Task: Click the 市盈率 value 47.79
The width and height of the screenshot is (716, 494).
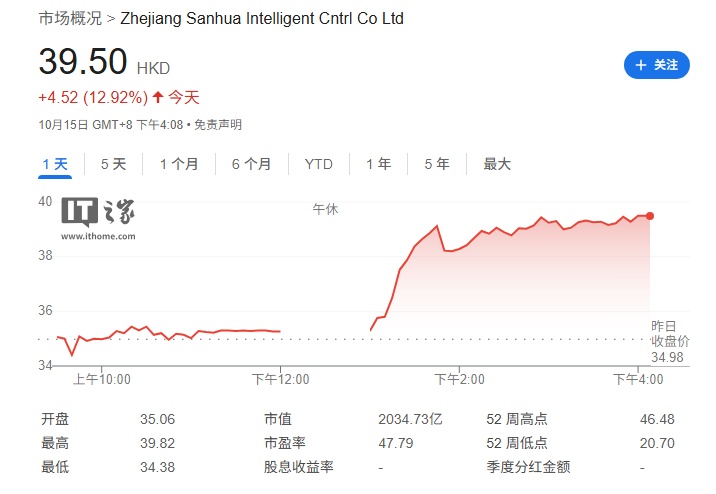Action: 395,443
